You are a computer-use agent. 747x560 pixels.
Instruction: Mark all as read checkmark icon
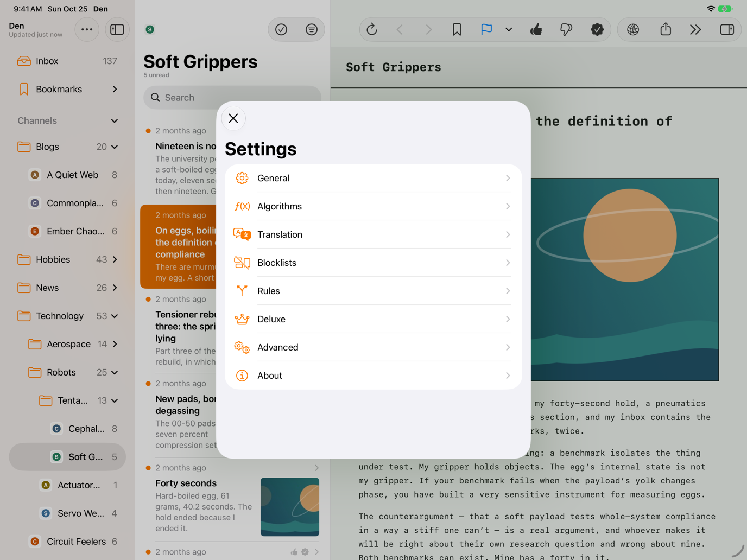click(x=281, y=29)
